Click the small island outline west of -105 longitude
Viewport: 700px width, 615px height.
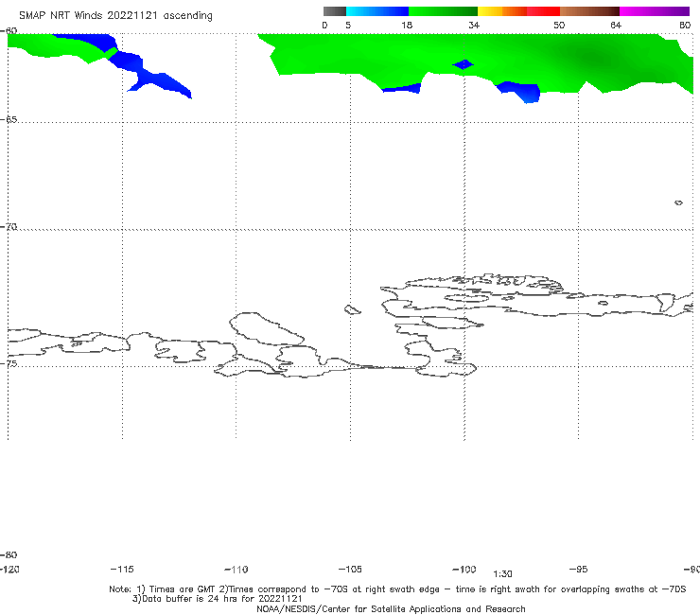352,309
